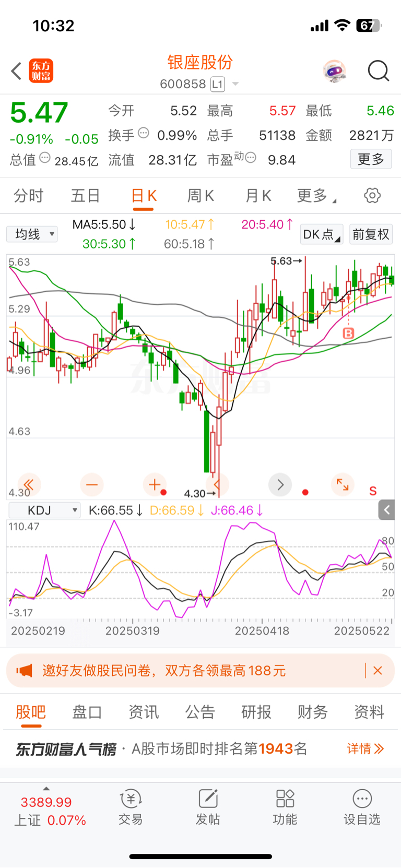Close the survey invitation banner

pos(378,671)
